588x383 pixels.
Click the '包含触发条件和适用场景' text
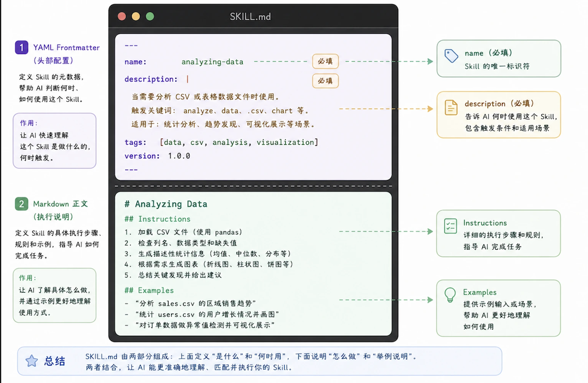[508, 128]
